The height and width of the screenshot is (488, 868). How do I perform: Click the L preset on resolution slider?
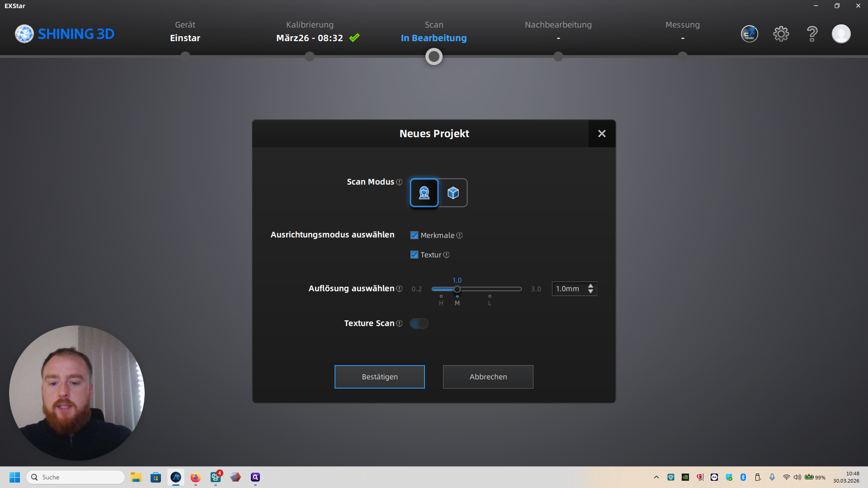coord(490,297)
